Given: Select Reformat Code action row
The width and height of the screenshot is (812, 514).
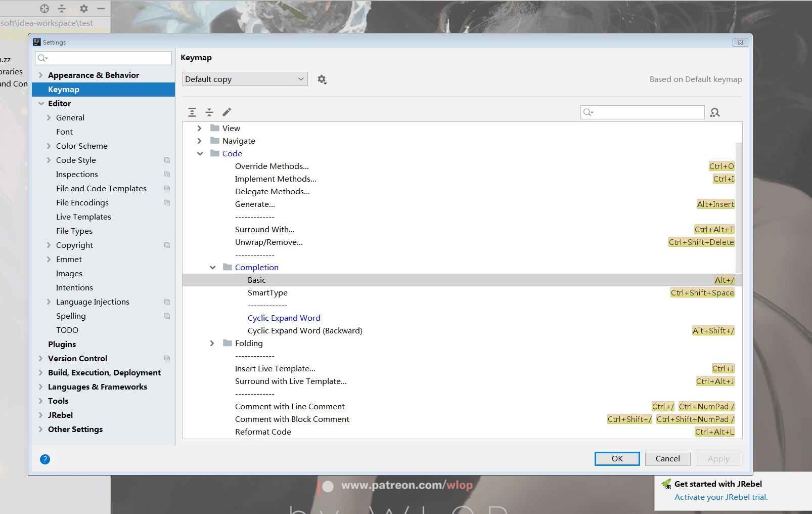Looking at the screenshot, I should tap(462, 432).
